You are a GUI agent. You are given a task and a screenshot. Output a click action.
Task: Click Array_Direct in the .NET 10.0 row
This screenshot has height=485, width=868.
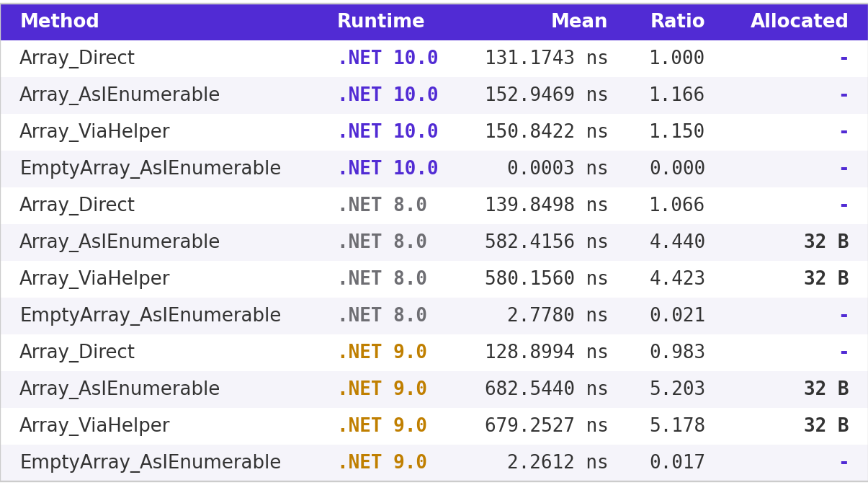[77, 58]
